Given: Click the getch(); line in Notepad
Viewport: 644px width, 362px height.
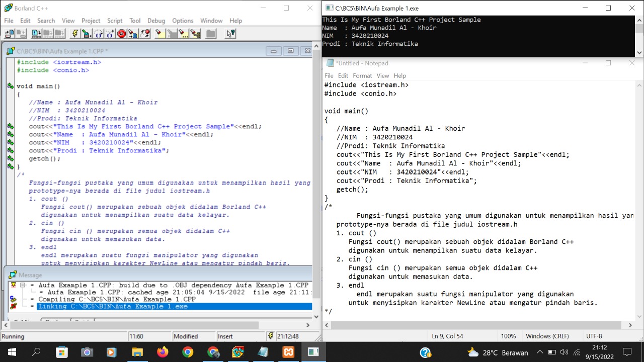Looking at the screenshot, I should [352, 190].
